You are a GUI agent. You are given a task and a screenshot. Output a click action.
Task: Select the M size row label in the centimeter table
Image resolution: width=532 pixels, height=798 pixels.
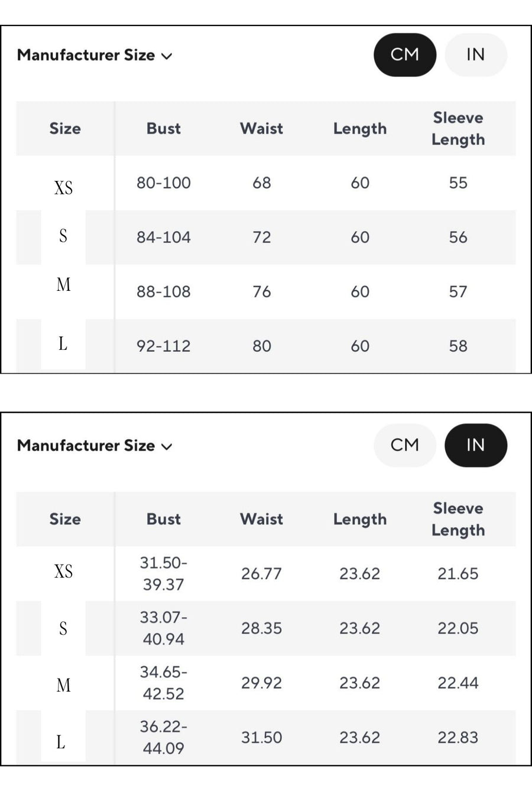pyautogui.click(x=64, y=285)
